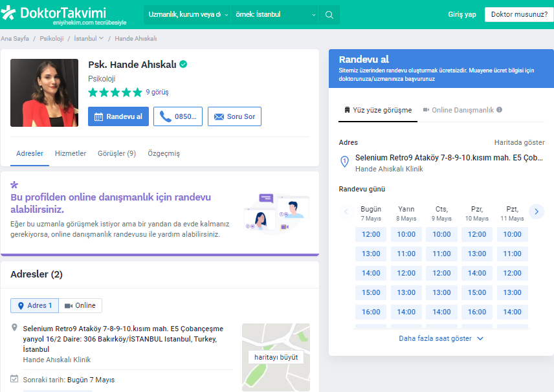Click Hande Ahıskalı breadcrumb

click(136, 39)
